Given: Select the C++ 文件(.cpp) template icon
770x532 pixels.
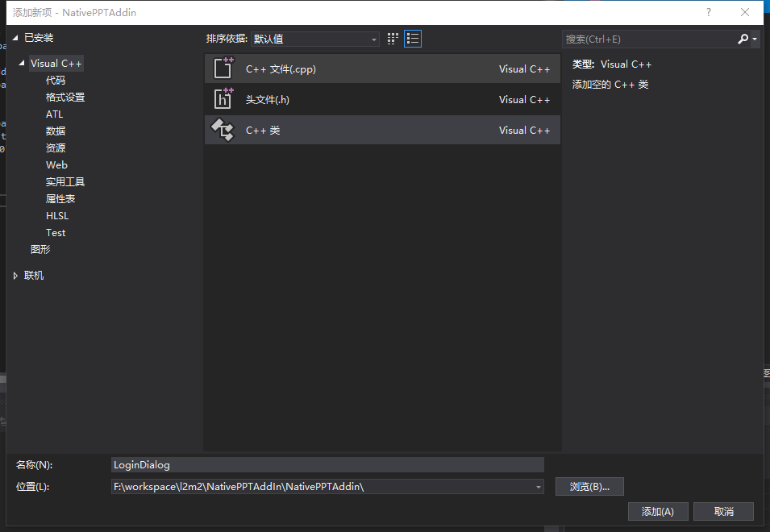Looking at the screenshot, I should [x=223, y=69].
